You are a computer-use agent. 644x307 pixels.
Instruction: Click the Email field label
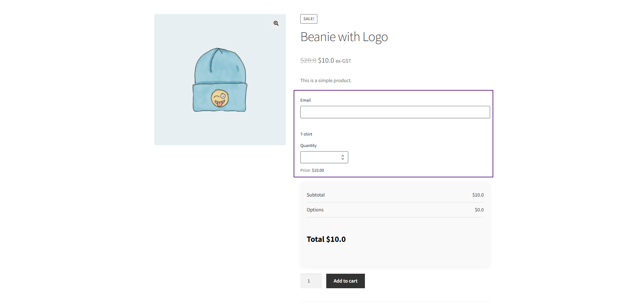[x=305, y=101]
